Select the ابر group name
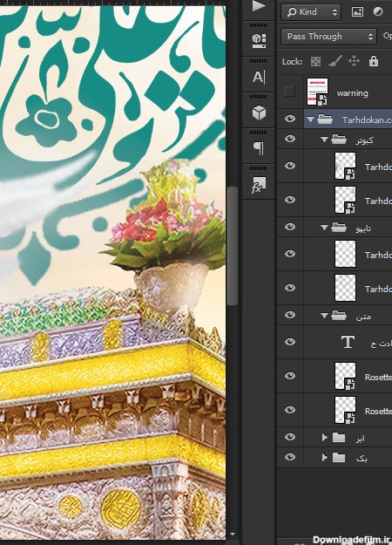The image size is (392, 545). pyautogui.click(x=360, y=439)
